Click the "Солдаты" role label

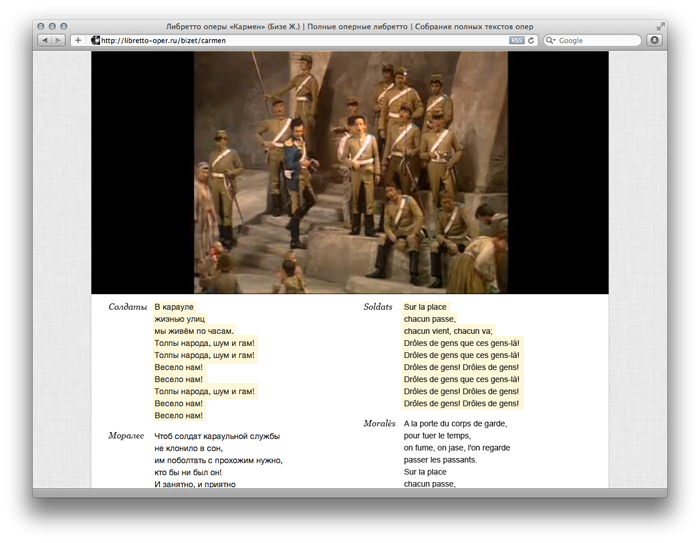click(x=127, y=307)
